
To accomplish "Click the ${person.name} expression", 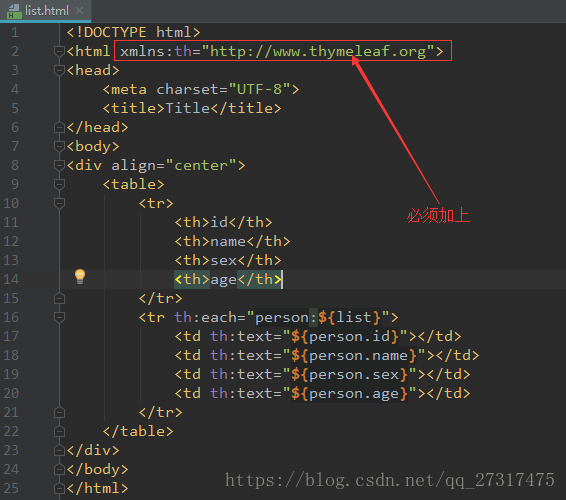I will (x=354, y=355).
